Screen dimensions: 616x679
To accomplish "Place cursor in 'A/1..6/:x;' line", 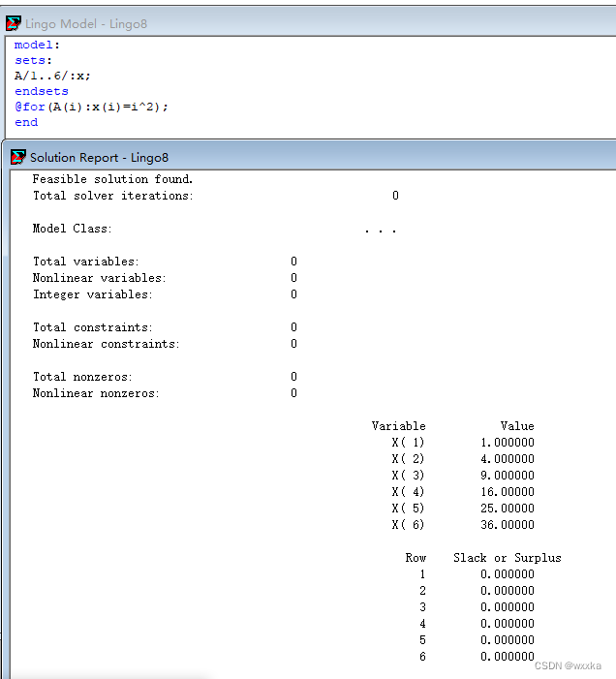I will [x=52, y=76].
